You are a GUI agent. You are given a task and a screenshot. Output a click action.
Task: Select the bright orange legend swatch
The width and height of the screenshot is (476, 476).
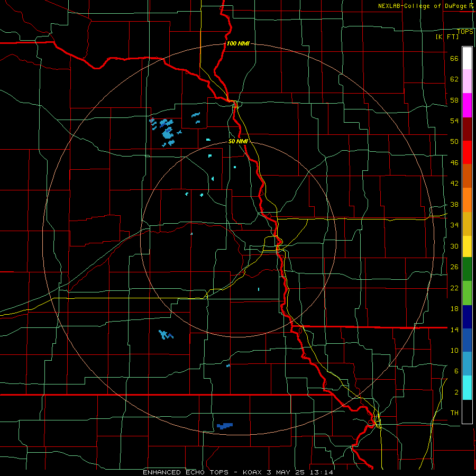click(467, 200)
